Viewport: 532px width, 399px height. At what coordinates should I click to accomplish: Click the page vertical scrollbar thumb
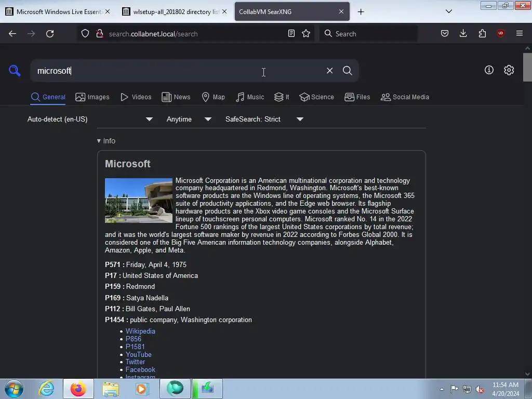click(527, 67)
